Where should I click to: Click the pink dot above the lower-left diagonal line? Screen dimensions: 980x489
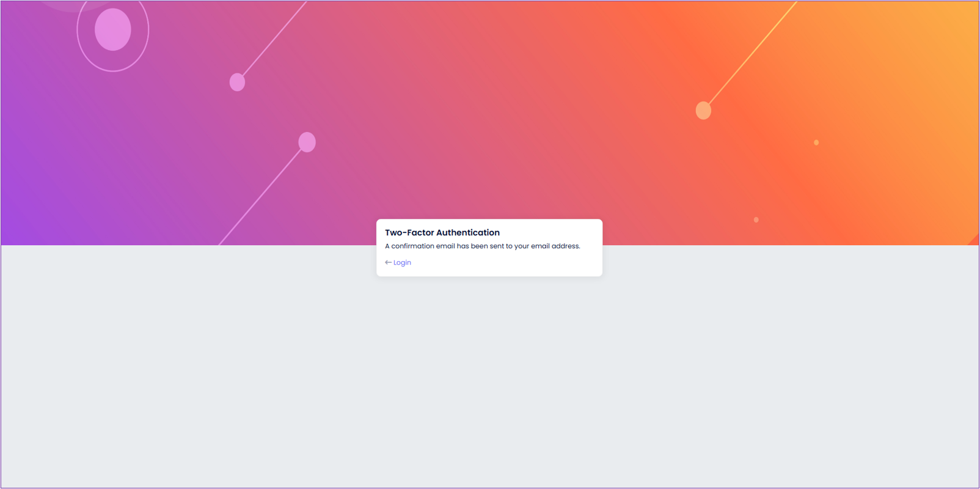coord(307,142)
